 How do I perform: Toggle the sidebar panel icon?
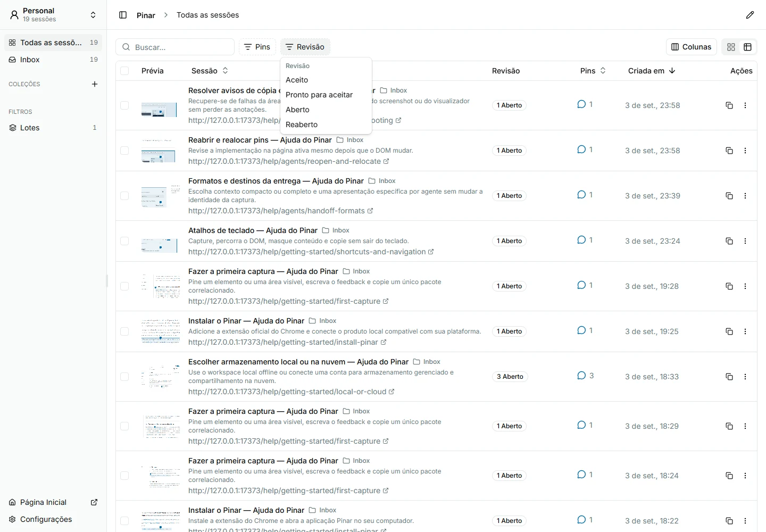[123, 15]
